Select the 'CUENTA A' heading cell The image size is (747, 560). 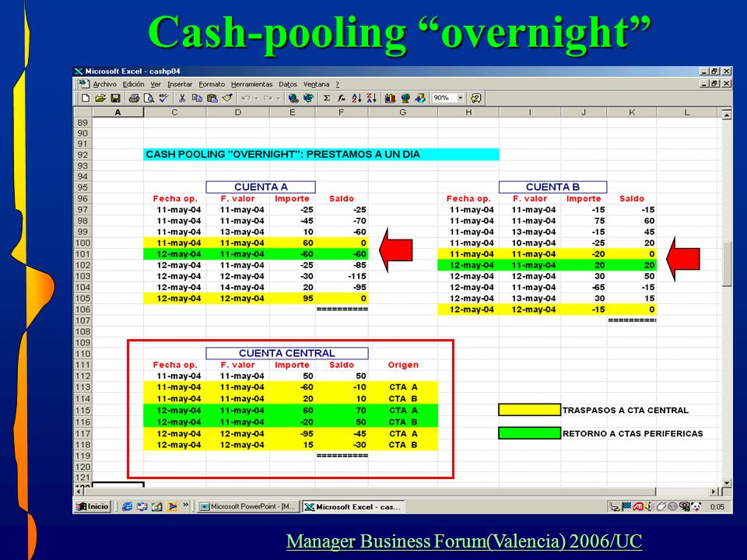coord(261,187)
